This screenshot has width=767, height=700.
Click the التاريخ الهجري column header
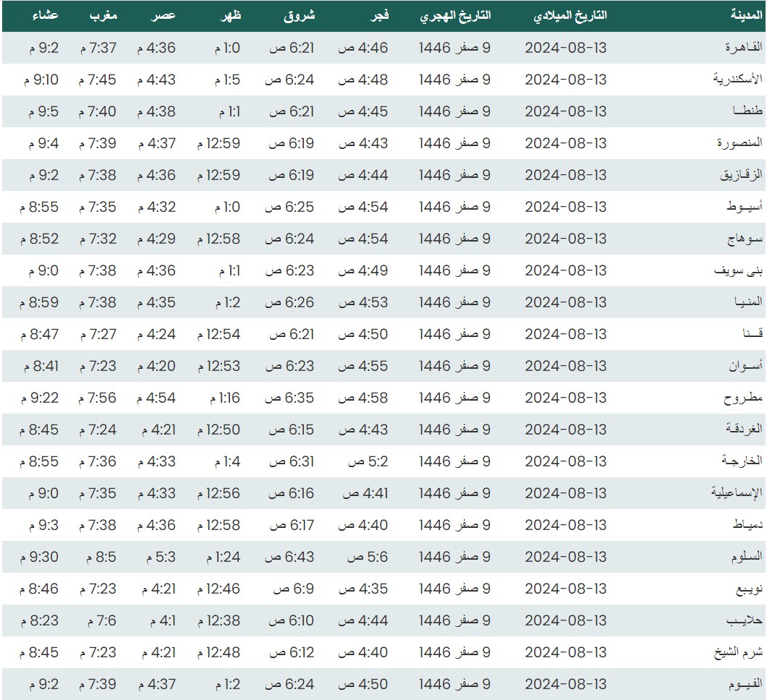pos(455,16)
